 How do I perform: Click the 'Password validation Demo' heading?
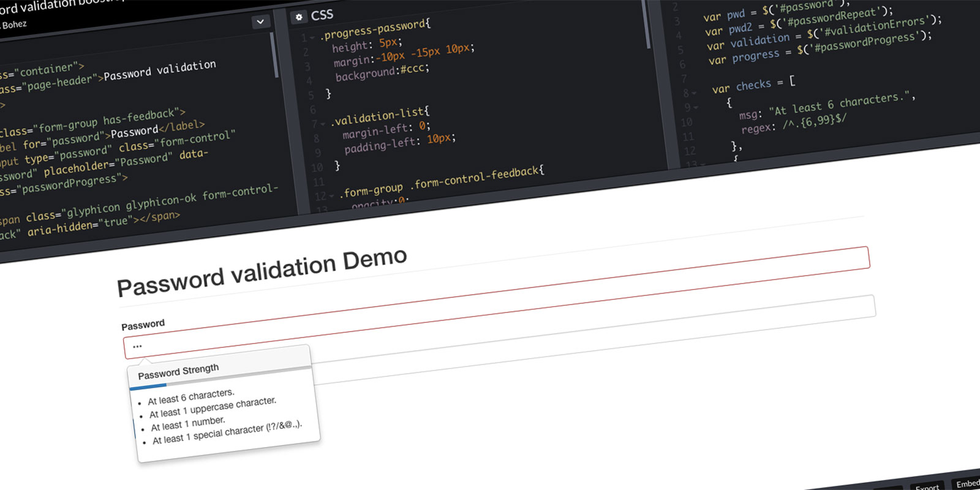262,271
